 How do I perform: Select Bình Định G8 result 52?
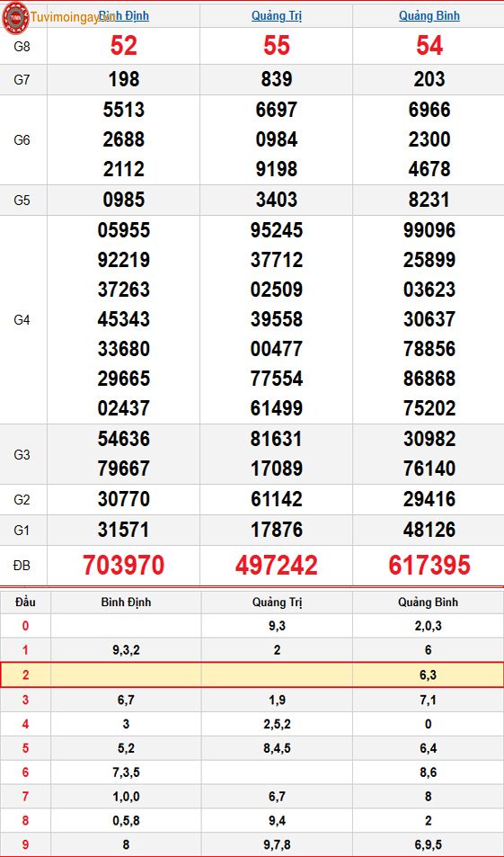[x=124, y=46]
